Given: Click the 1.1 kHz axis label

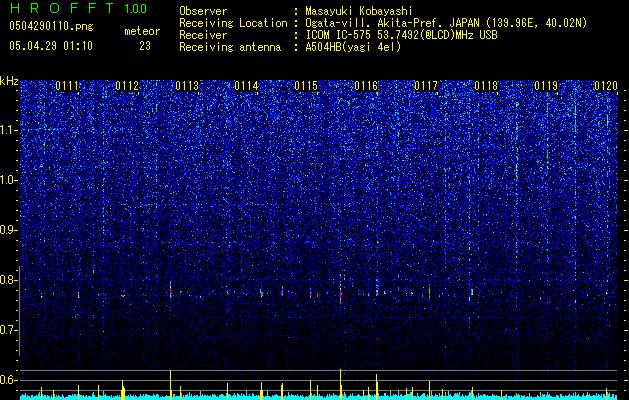Looking at the screenshot, I should click(x=9, y=130).
